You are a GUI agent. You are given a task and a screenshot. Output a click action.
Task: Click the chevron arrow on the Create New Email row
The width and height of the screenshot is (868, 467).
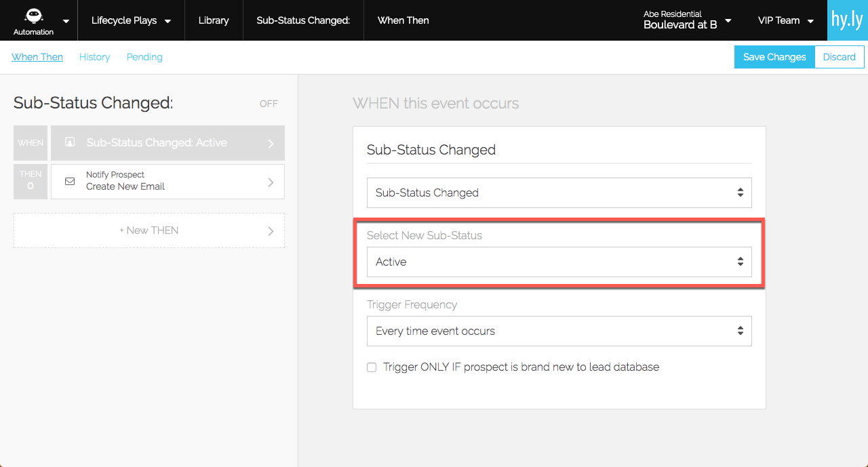(x=271, y=182)
